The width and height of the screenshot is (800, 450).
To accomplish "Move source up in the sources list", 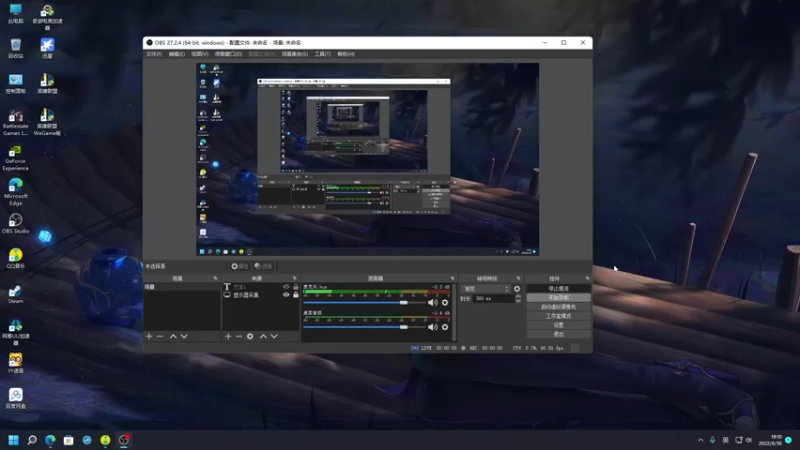I will (263, 336).
